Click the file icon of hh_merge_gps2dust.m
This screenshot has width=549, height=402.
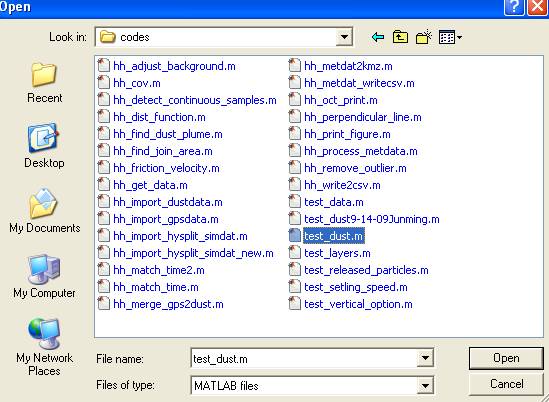tap(103, 304)
